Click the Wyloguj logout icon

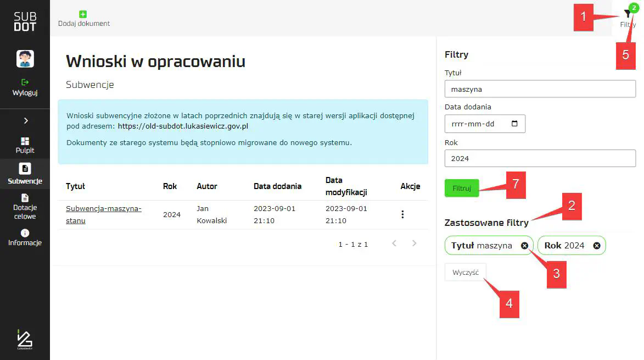(25, 82)
